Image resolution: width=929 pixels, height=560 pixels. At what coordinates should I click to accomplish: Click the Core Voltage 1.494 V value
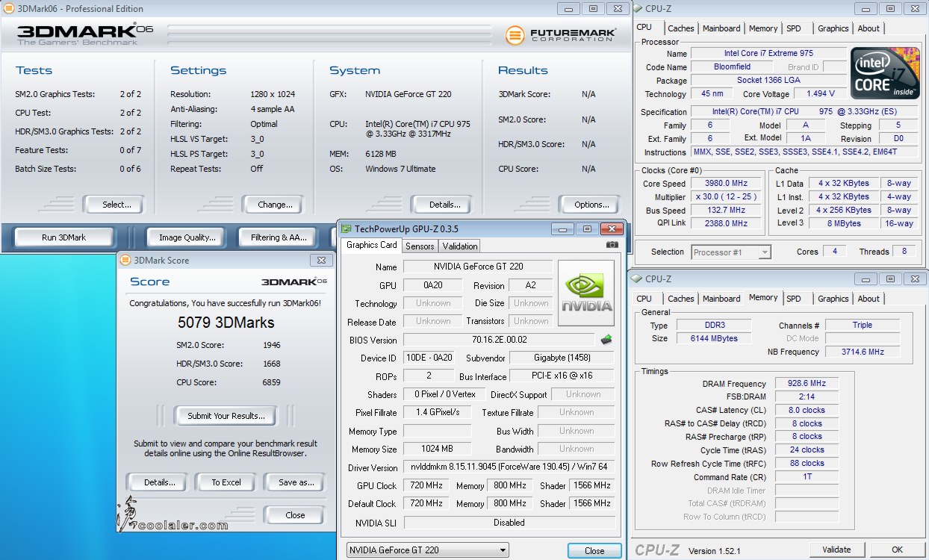click(820, 94)
